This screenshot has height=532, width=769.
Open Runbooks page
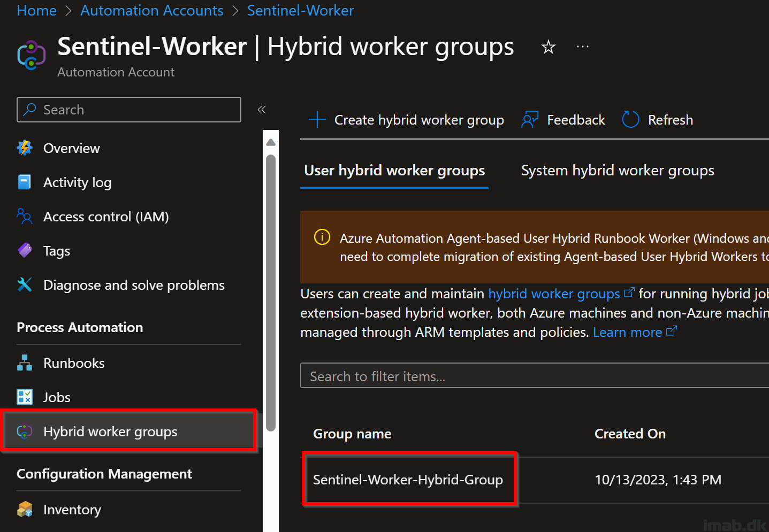tap(74, 363)
